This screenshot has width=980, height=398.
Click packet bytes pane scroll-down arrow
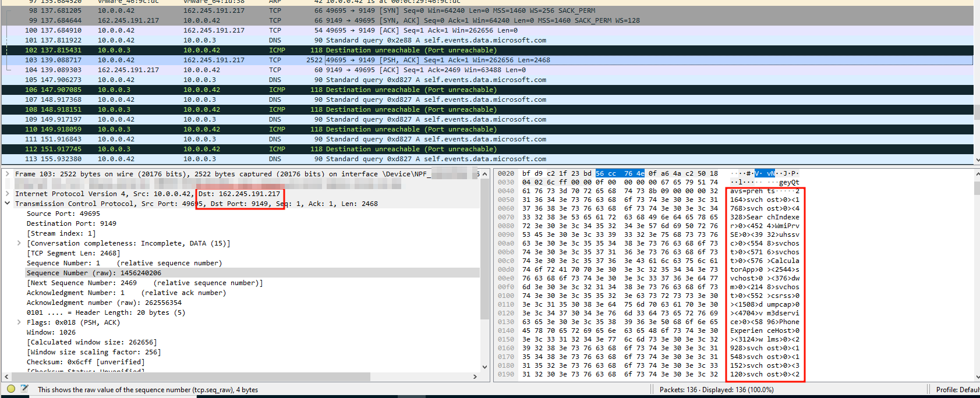pyautogui.click(x=975, y=376)
